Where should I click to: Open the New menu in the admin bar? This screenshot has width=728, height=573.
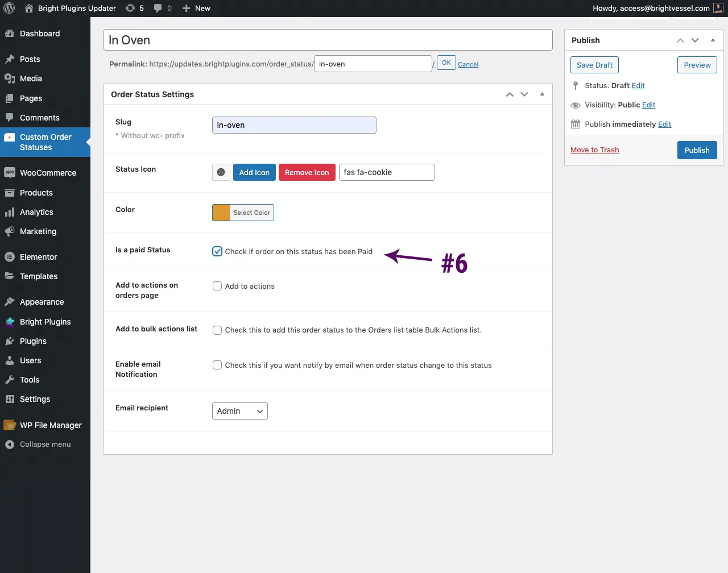196,8
